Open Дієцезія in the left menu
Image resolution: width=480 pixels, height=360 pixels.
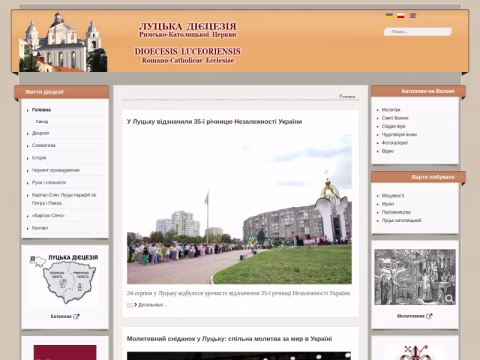click(40, 133)
